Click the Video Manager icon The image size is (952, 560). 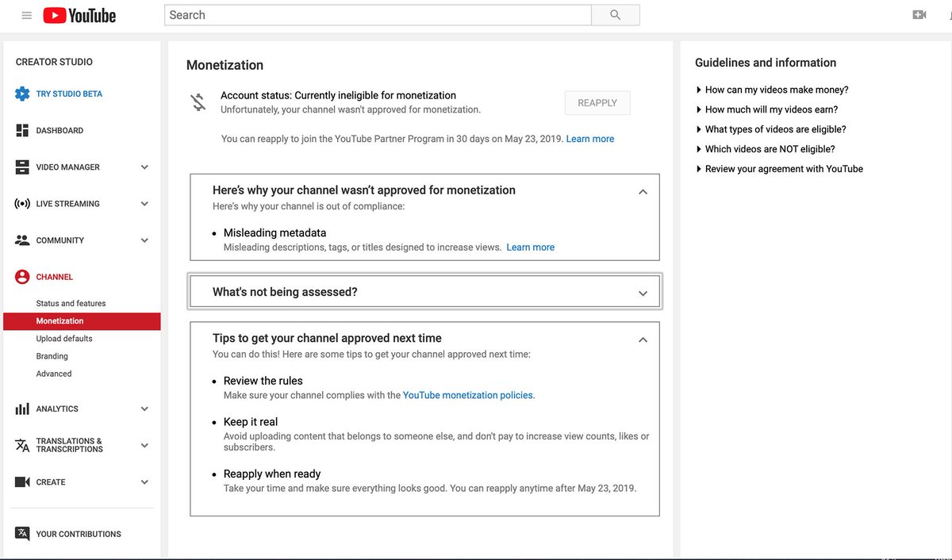22,167
